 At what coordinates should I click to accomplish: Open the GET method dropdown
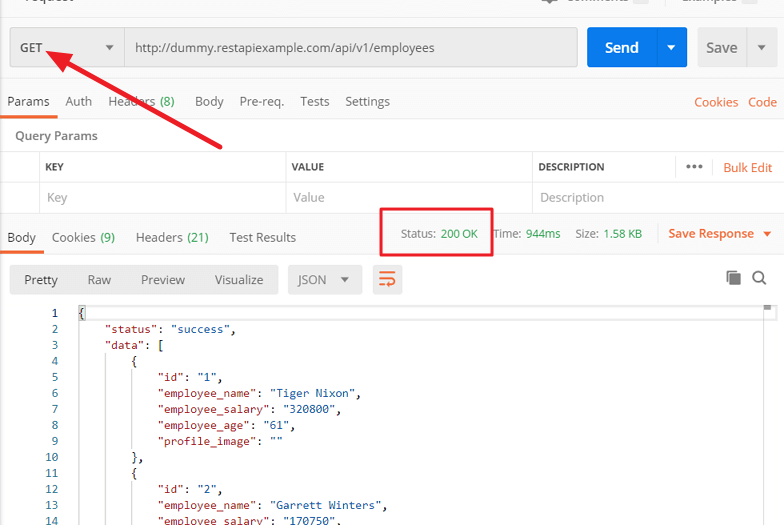(67, 48)
